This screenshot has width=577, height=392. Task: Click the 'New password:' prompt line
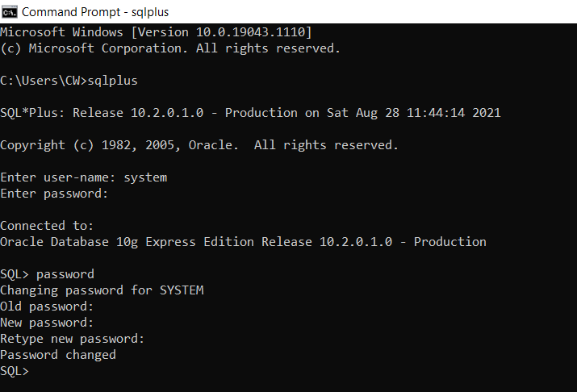47,323
